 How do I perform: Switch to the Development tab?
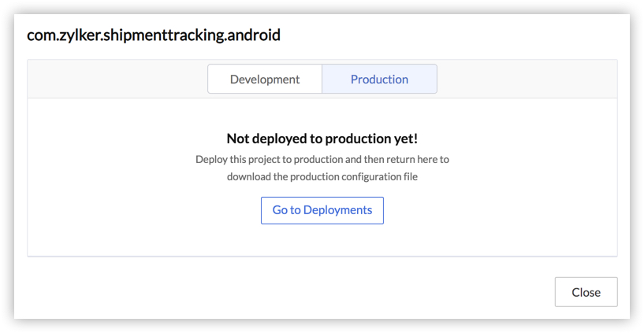tap(265, 80)
